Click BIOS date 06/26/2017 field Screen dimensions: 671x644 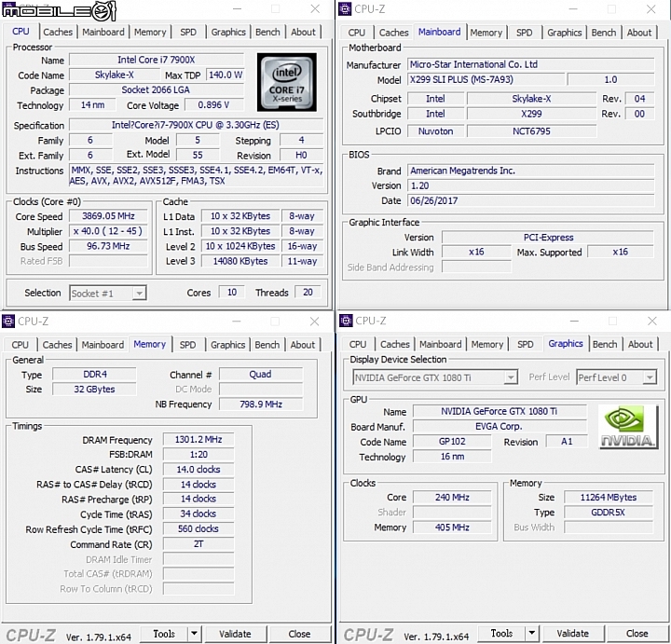coord(530,200)
